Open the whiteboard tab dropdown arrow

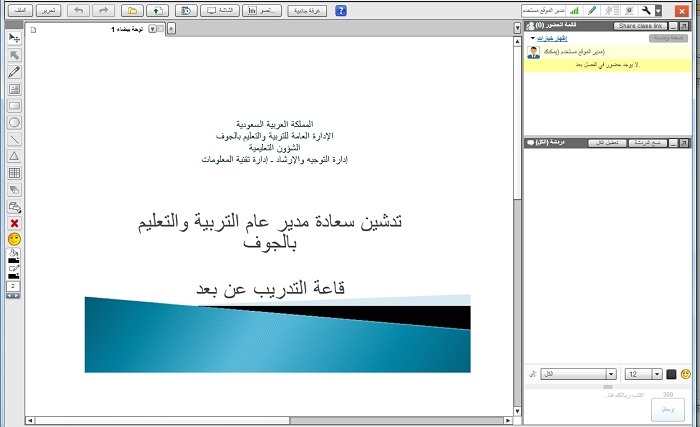[x=152, y=29]
